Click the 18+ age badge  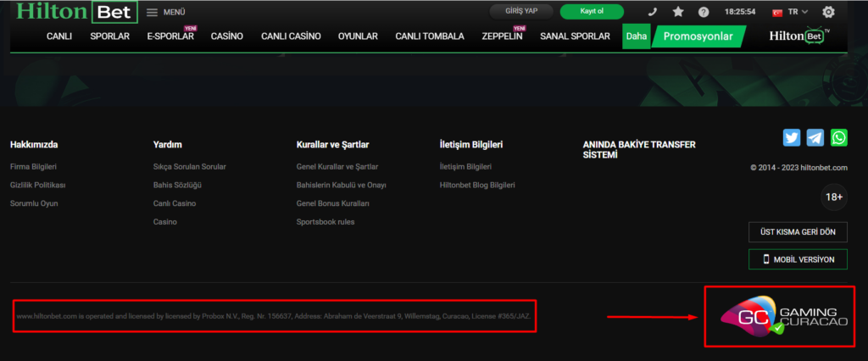click(834, 197)
